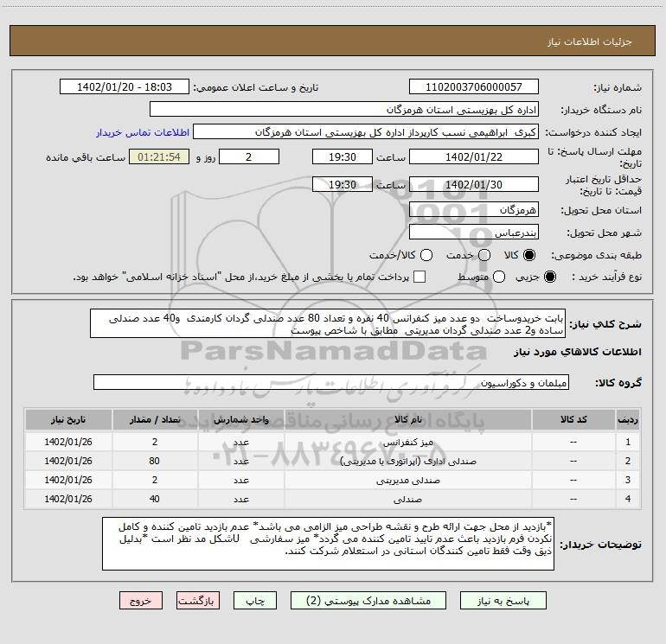This screenshot has height=644, width=666.
Task: Click the چاپ print button
Action: tap(255, 601)
